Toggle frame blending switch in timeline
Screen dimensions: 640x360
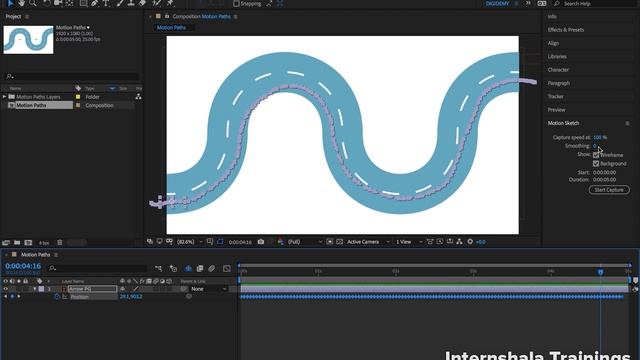200,268
